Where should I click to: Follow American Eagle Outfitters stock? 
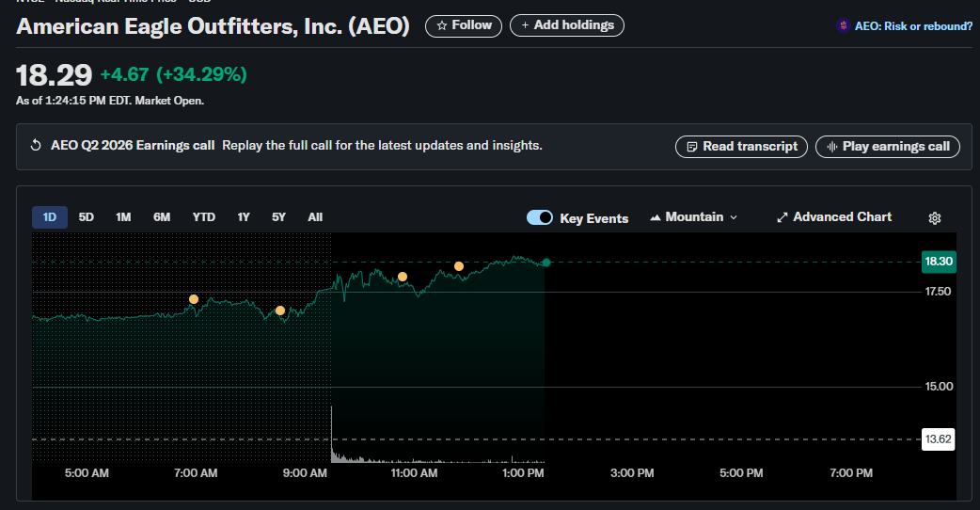point(463,25)
